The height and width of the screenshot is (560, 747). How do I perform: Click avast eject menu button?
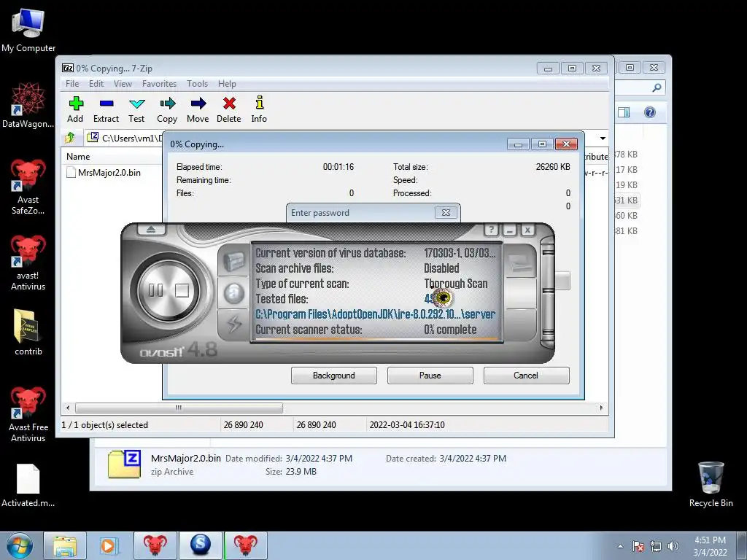coord(151,230)
